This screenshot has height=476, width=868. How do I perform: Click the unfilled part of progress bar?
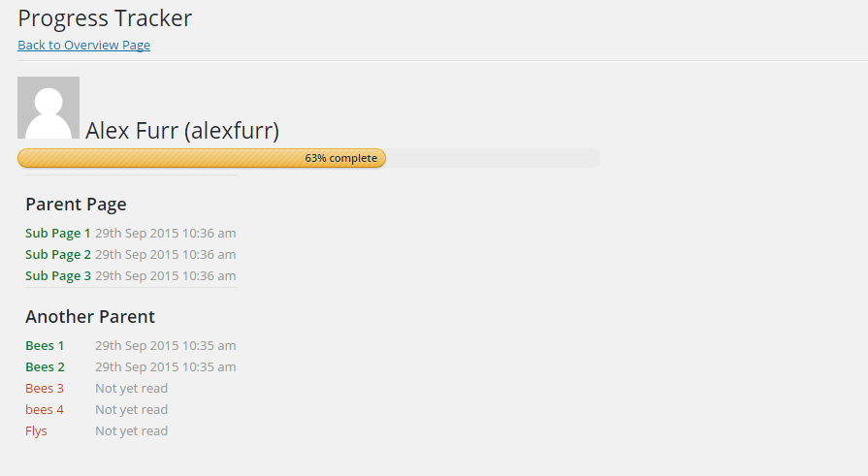click(x=494, y=158)
